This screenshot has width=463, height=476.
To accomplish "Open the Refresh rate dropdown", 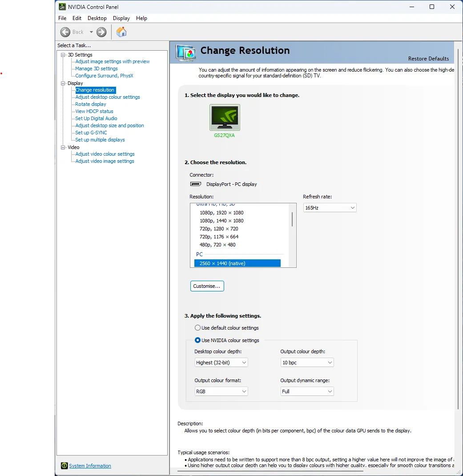I will 330,208.
